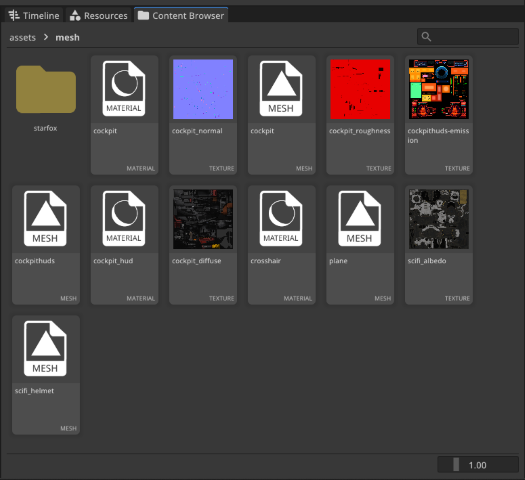
Task: Click the plane file name
Action: (338, 261)
